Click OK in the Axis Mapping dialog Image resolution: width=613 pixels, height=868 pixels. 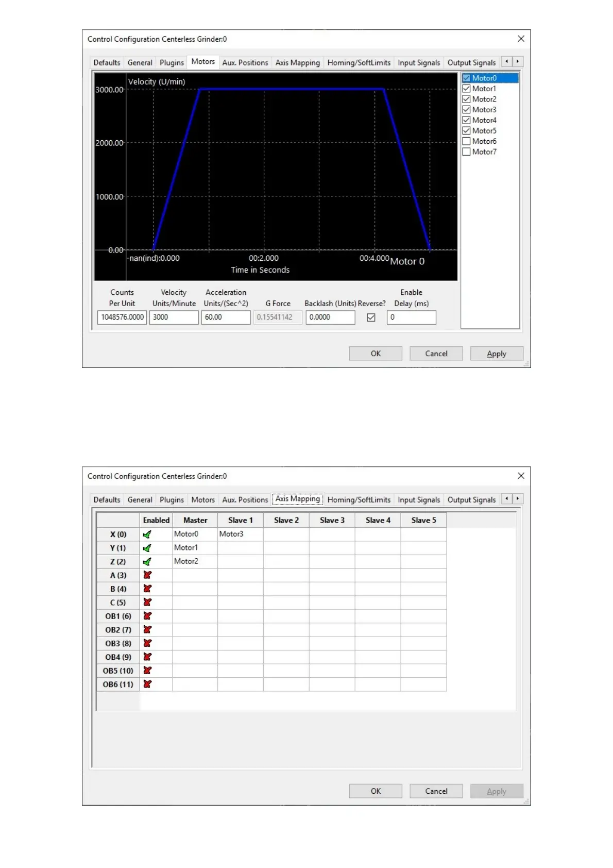coord(376,791)
